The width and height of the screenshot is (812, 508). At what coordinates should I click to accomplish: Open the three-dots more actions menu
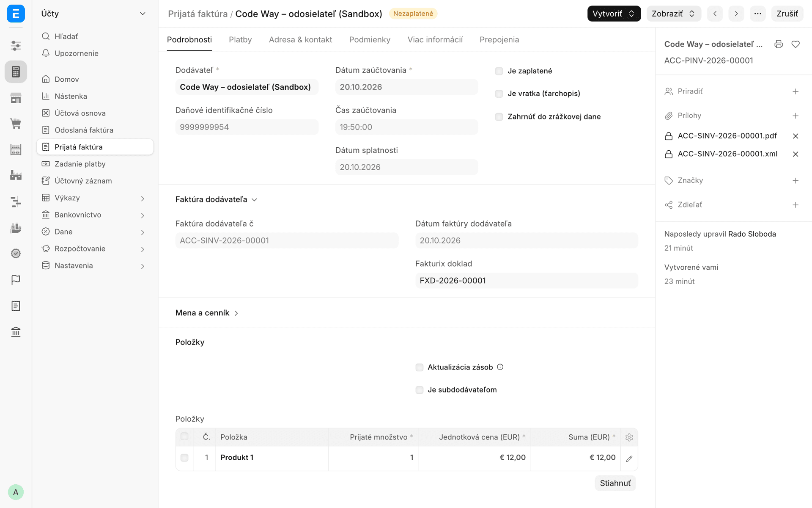point(758,14)
